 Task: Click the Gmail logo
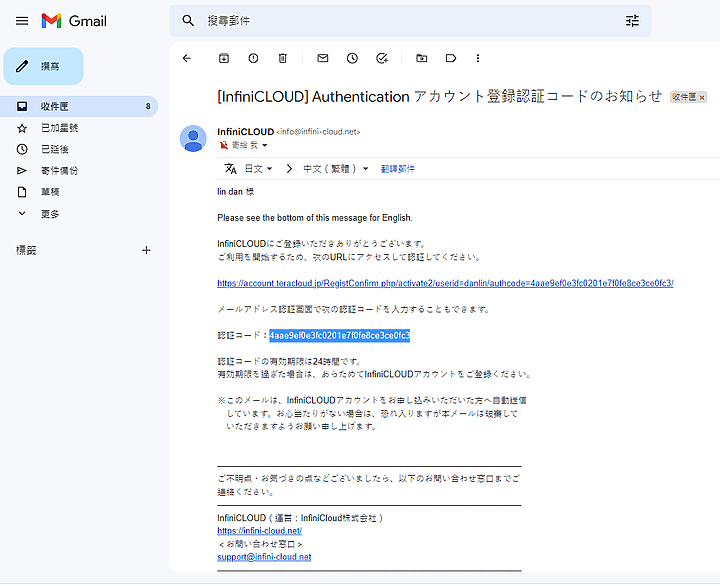[74, 21]
